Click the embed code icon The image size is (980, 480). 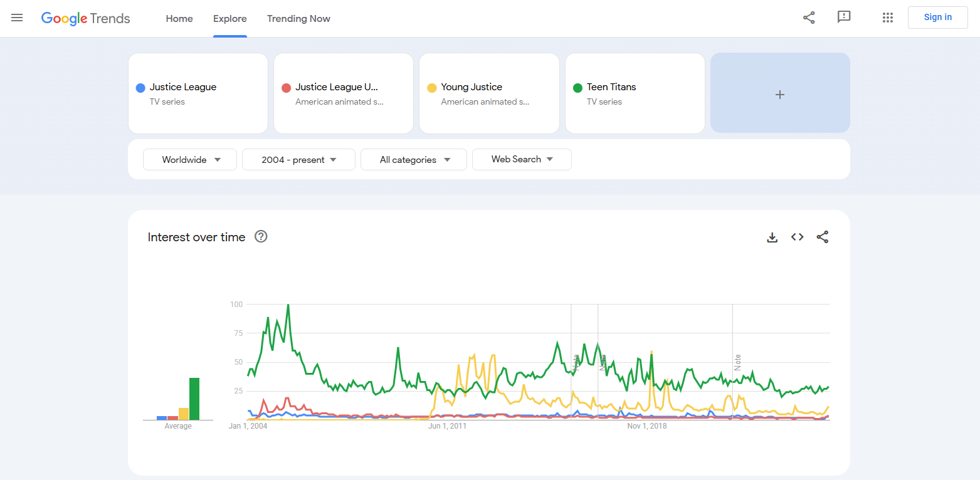(797, 237)
